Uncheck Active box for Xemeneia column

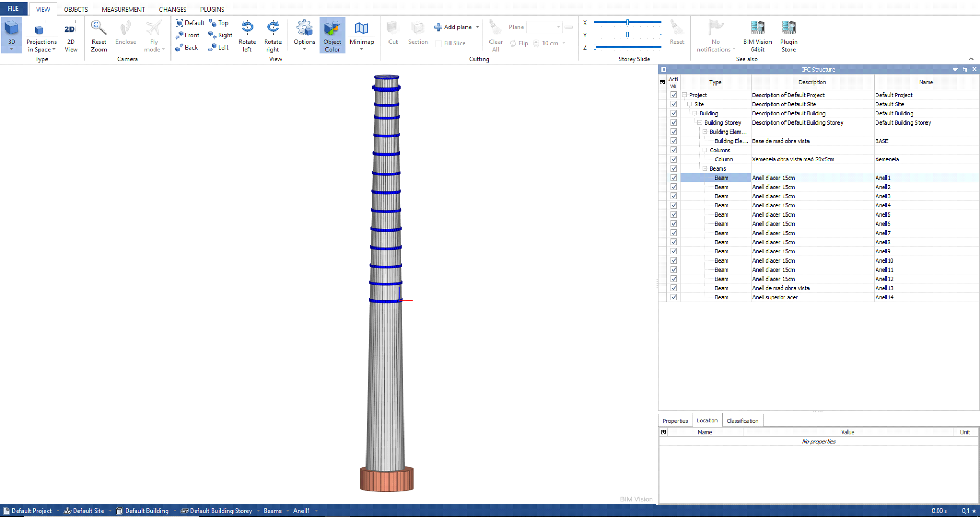click(x=673, y=159)
